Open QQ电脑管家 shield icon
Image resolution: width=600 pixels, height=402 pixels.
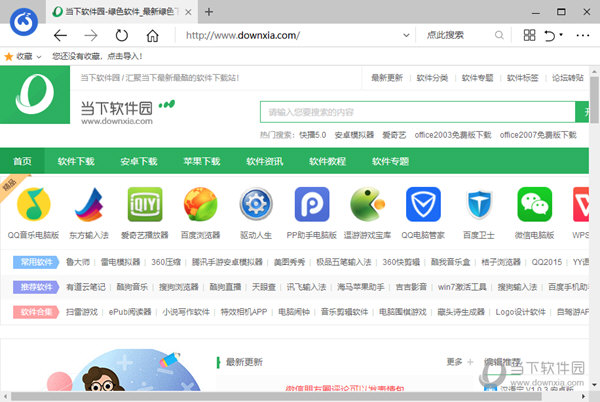coord(423,204)
